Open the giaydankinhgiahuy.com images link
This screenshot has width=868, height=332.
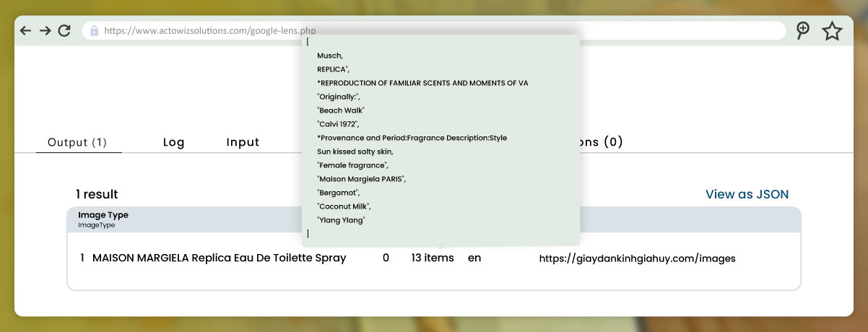[x=638, y=258]
